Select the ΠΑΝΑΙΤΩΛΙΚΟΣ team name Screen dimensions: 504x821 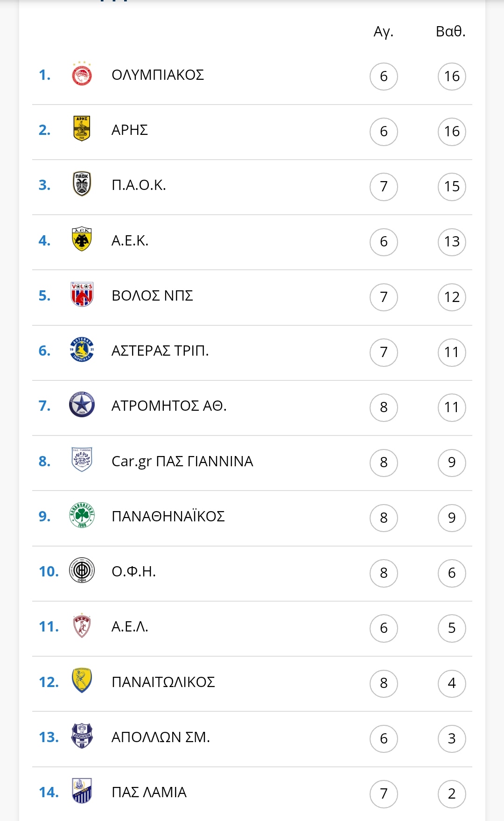[x=163, y=682]
